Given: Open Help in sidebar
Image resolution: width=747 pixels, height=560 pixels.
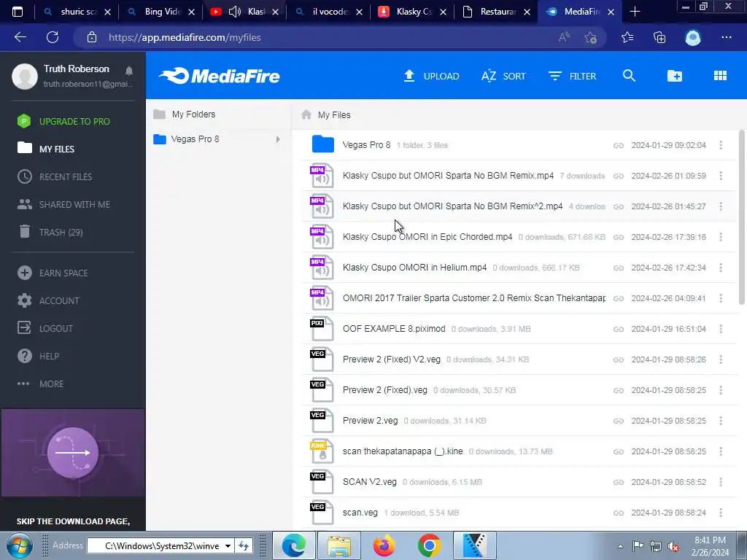Looking at the screenshot, I should click(x=38, y=356).
